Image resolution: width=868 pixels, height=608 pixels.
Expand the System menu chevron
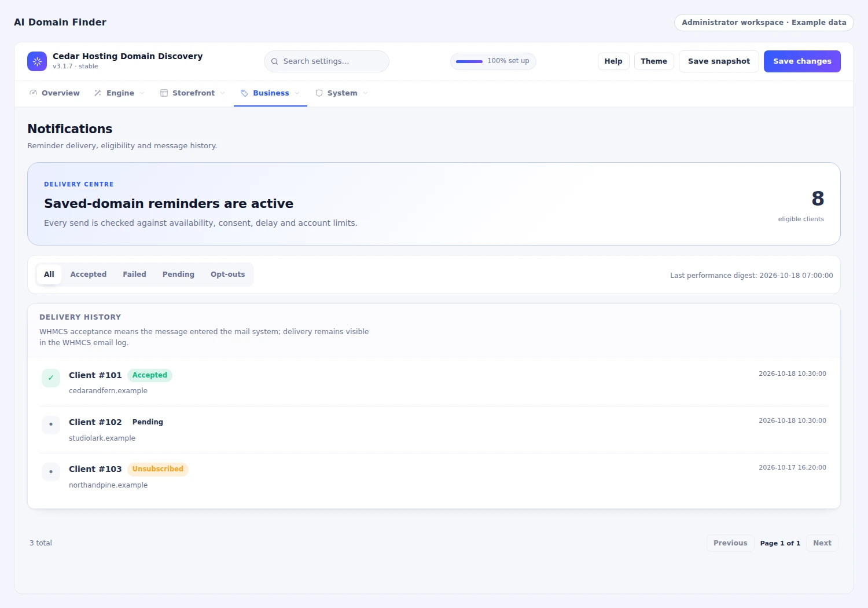(x=366, y=93)
